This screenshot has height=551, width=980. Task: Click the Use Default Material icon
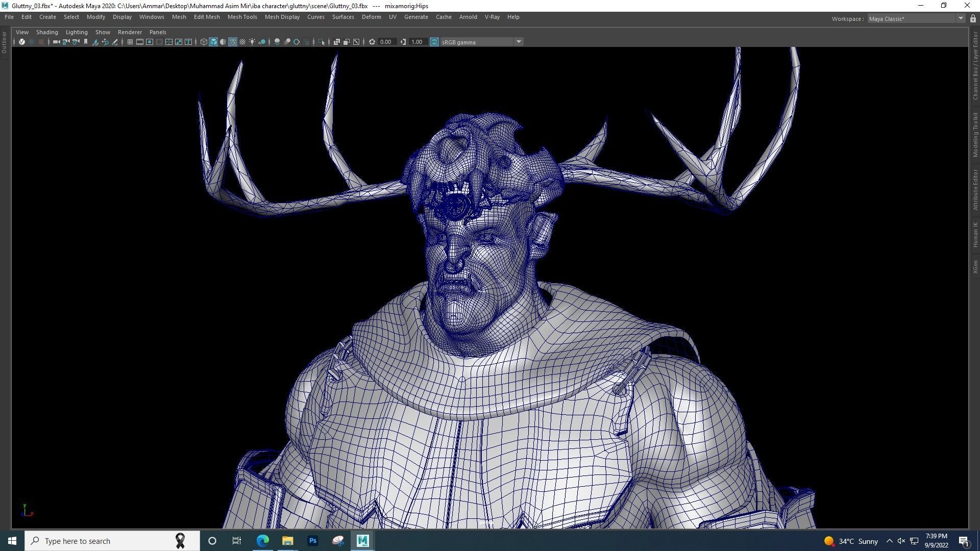(223, 42)
